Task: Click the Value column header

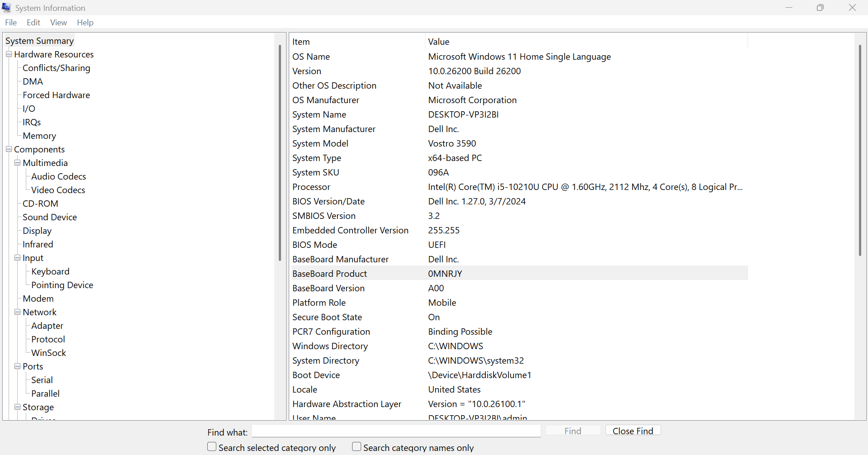Action: [x=587, y=42]
